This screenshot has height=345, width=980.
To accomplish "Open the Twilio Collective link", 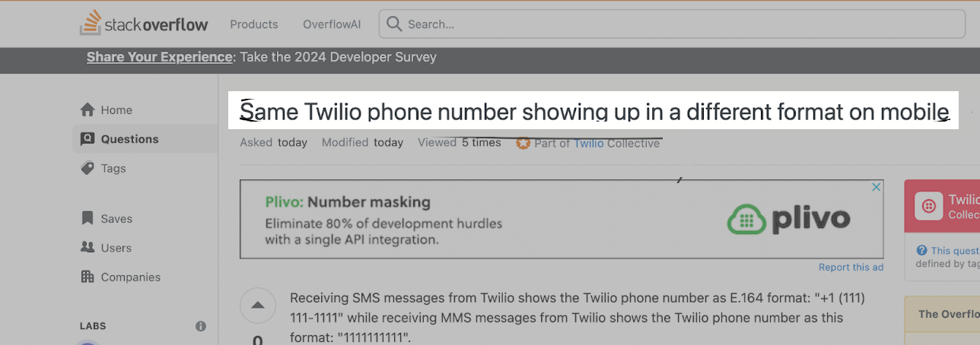I will point(616,143).
